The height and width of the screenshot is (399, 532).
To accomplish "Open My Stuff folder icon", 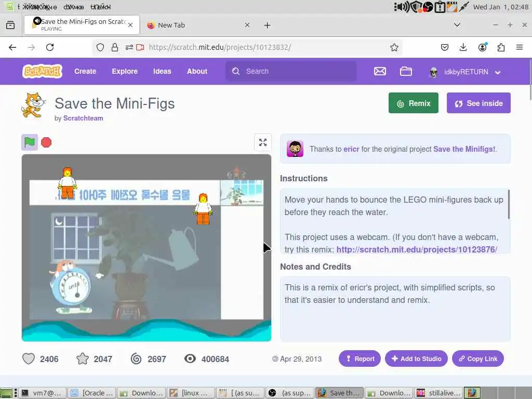I will point(406,71).
